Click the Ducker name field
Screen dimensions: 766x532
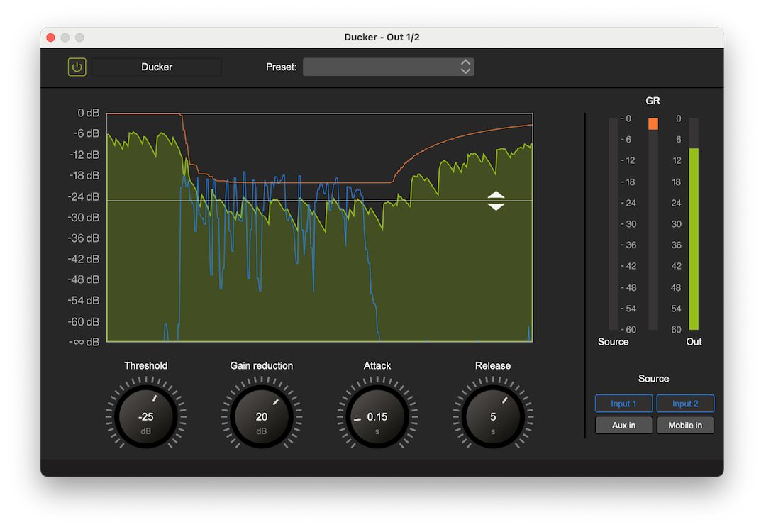pyautogui.click(x=156, y=66)
